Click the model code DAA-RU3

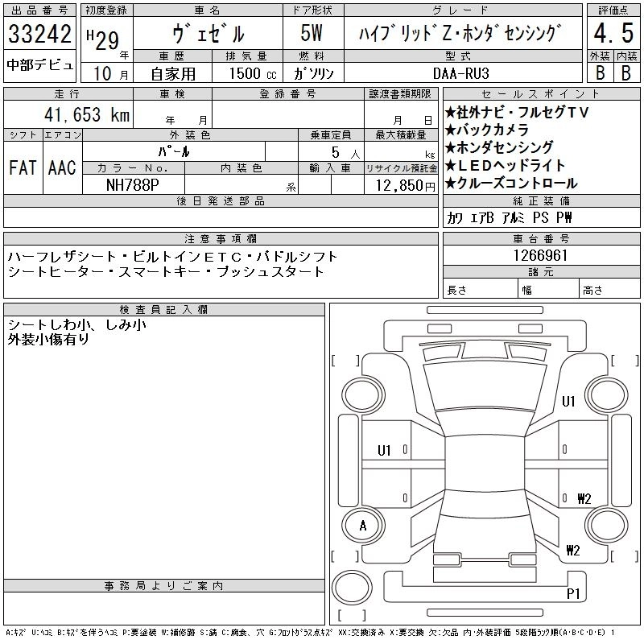click(461, 73)
